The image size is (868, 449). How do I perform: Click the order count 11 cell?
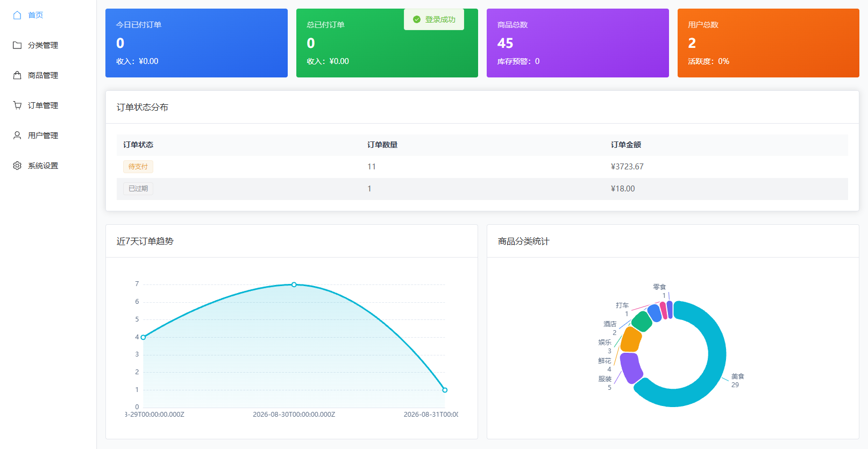click(372, 167)
